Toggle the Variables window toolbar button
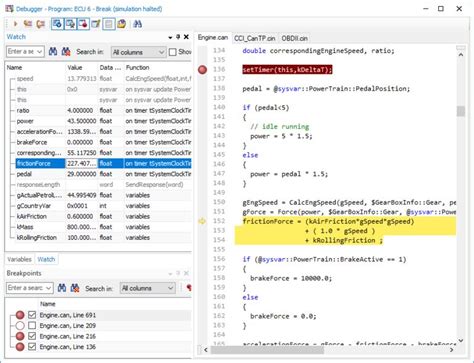This screenshot has height=363, width=474. coord(57,24)
